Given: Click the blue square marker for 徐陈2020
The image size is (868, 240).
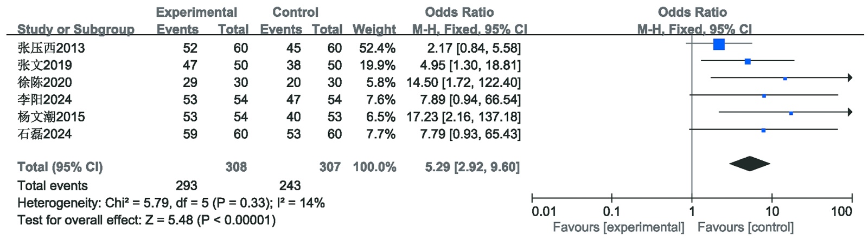Looking at the screenshot, I should coord(785,79).
